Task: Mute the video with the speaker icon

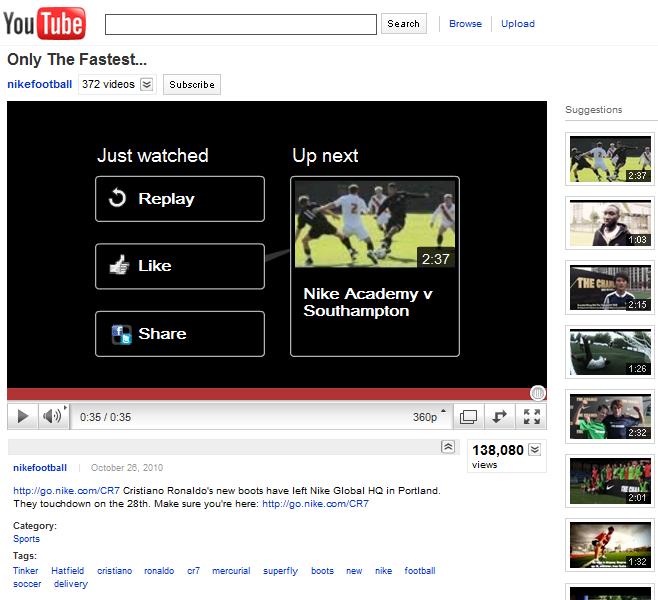Action: (x=52, y=417)
